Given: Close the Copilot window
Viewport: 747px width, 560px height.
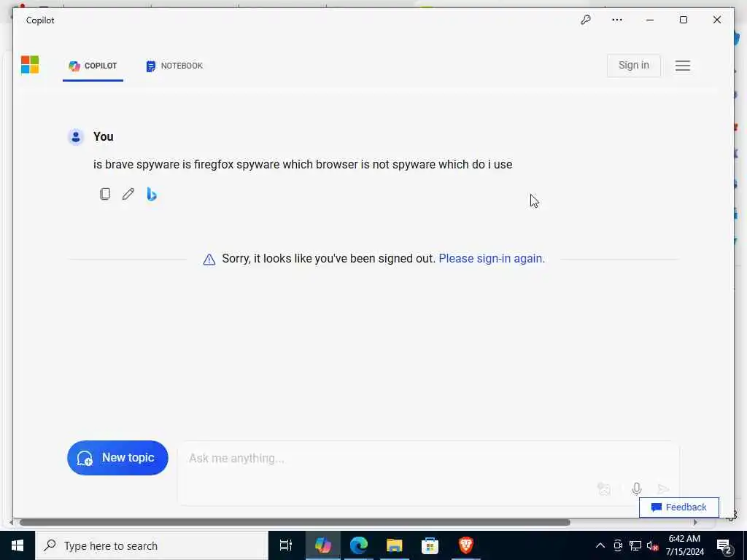Looking at the screenshot, I should [x=717, y=20].
